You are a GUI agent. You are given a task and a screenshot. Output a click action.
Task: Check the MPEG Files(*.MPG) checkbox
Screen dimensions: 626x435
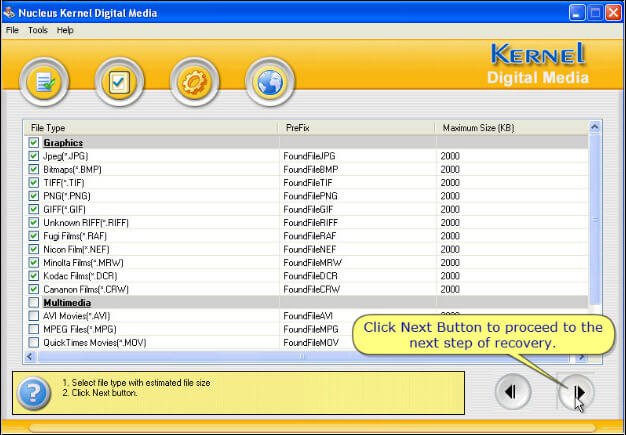[34, 329]
